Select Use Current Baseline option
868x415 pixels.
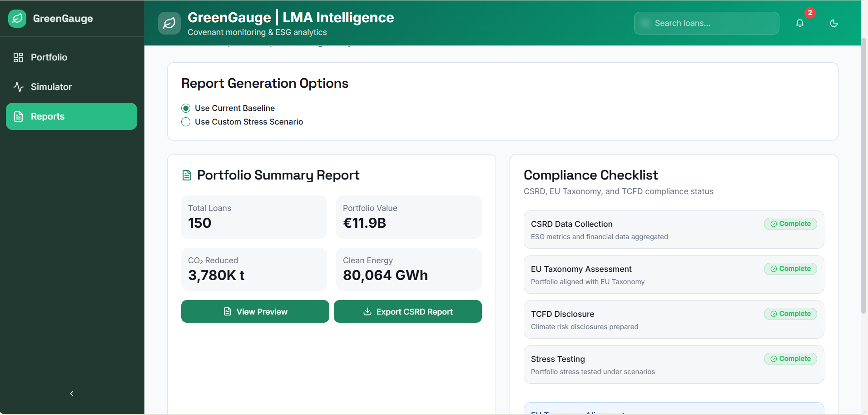(x=186, y=108)
